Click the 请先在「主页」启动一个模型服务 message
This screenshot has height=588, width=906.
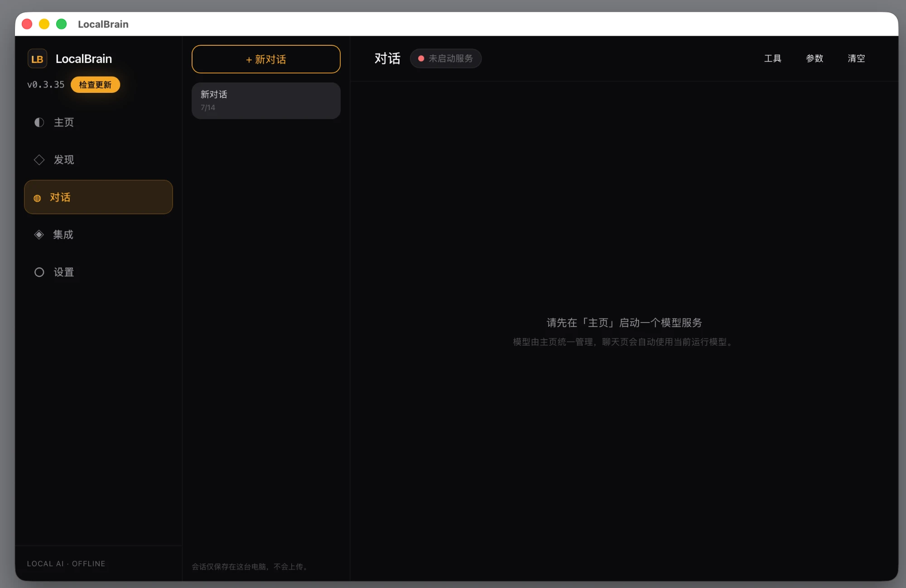(x=624, y=323)
